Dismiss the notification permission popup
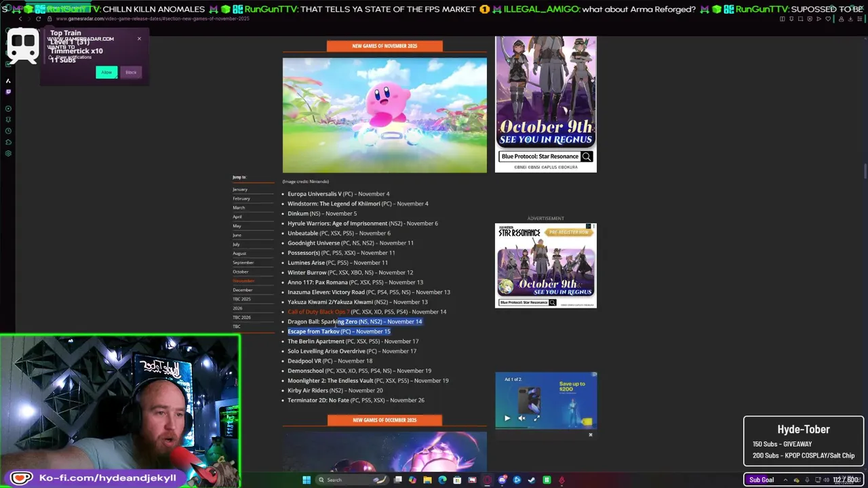Viewport: 868px width, 488px height. [x=139, y=39]
